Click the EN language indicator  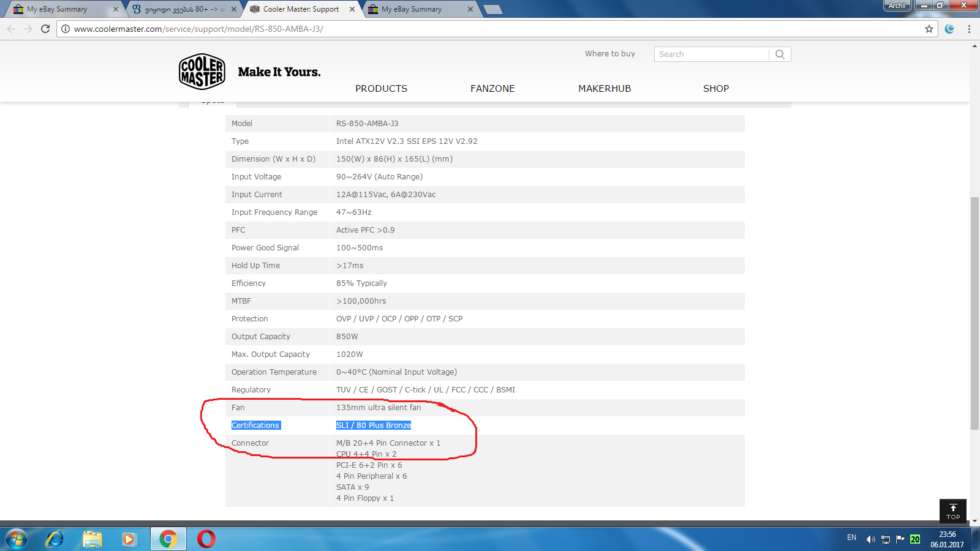point(851,538)
